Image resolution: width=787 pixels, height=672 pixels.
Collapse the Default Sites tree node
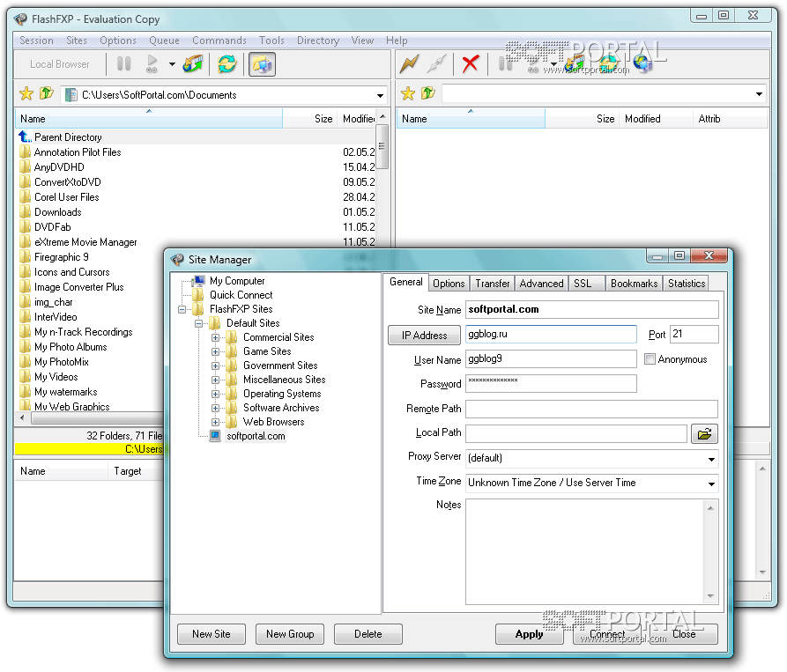[x=199, y=323]
